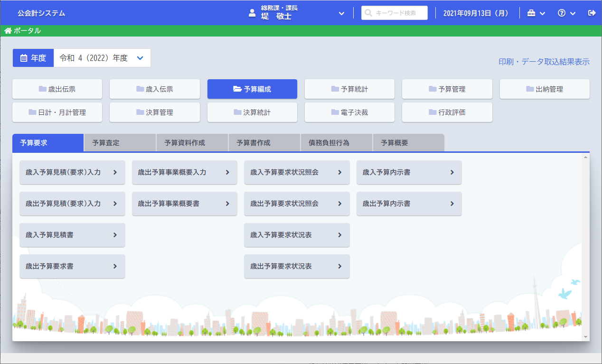Screen dimensions: 602x364
Task: Click the folder icon on 電子決裁
Action: tap(334, 112)
